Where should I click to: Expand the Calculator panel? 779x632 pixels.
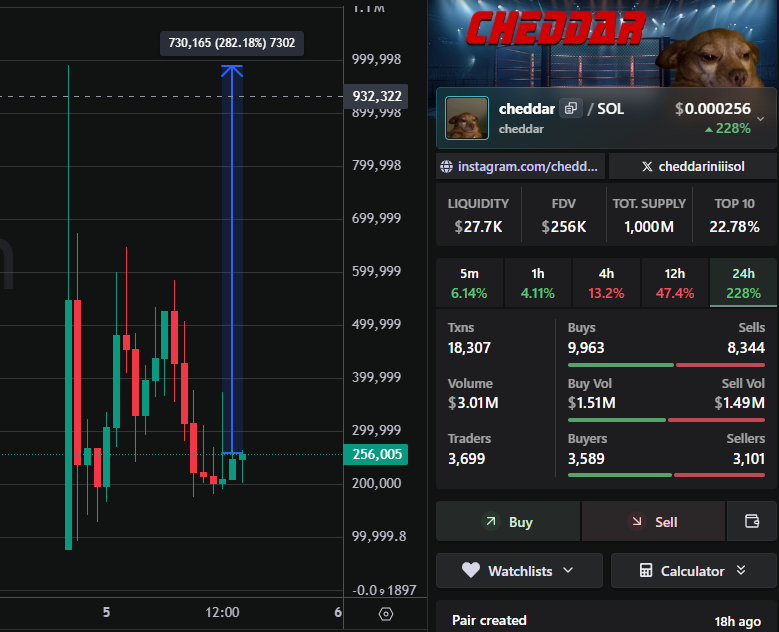point(694,571)
